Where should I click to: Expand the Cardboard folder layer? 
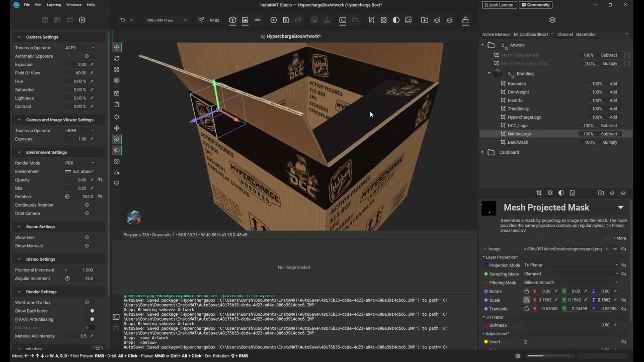pos(482,152)
